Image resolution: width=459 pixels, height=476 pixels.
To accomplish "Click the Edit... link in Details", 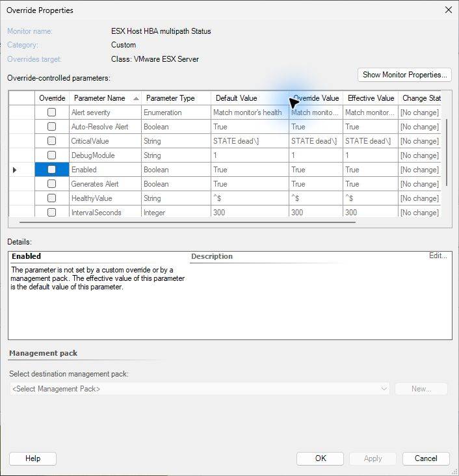I will click(x=438, y=256).
